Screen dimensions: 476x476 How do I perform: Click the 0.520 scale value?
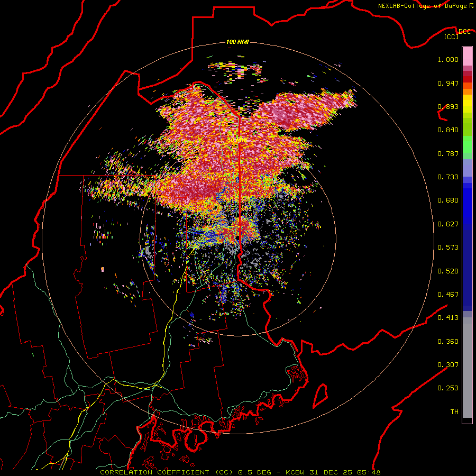[x=448, y=271]
